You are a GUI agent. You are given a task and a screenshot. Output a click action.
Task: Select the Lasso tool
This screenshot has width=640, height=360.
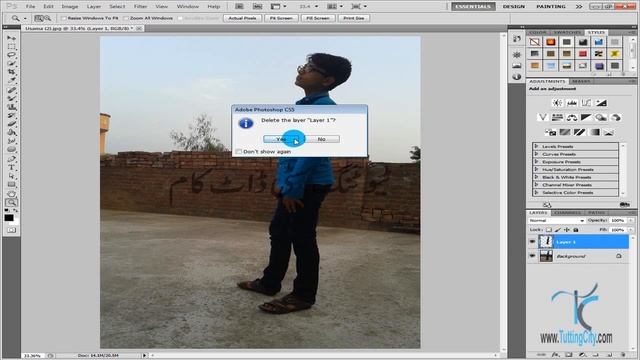pyautogui.click(x=11, y=55)
